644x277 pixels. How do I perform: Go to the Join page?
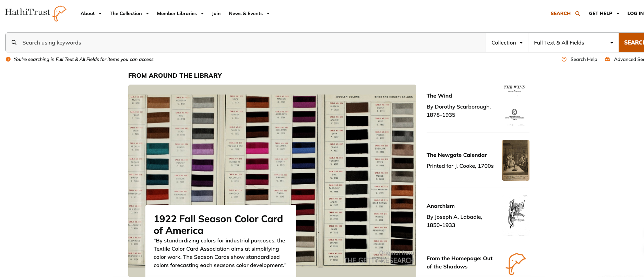click(216, 13)
